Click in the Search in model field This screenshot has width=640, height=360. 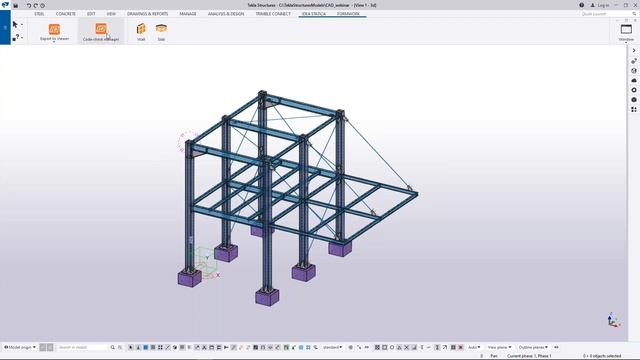(x=82, y=347)
